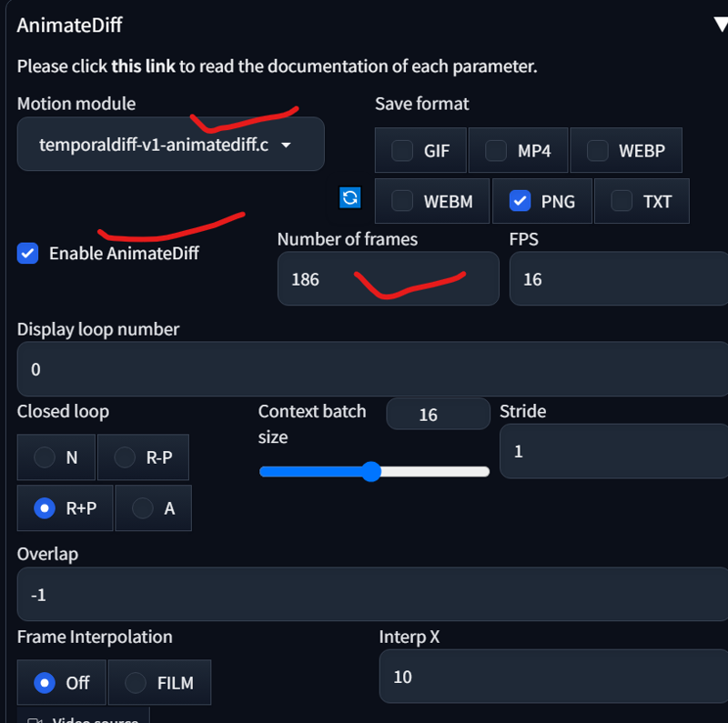Enable the GIF save format
728x723 pixels.
(x=402, y=150)
